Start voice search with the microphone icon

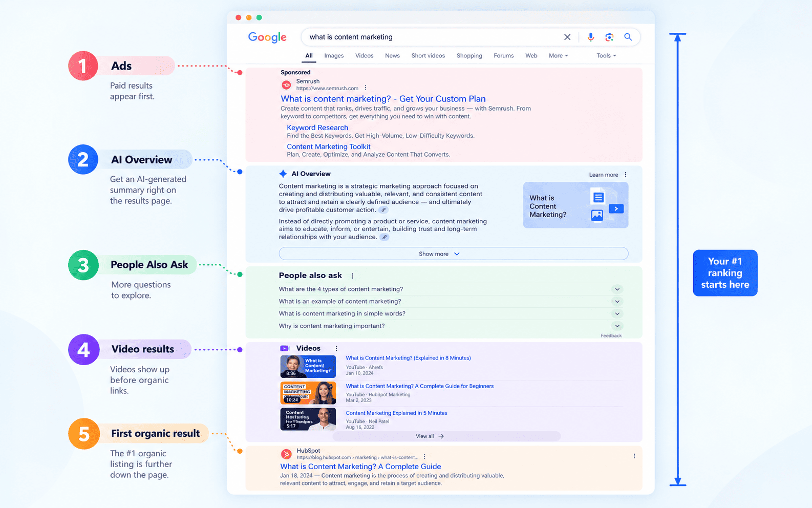(591, 37)
